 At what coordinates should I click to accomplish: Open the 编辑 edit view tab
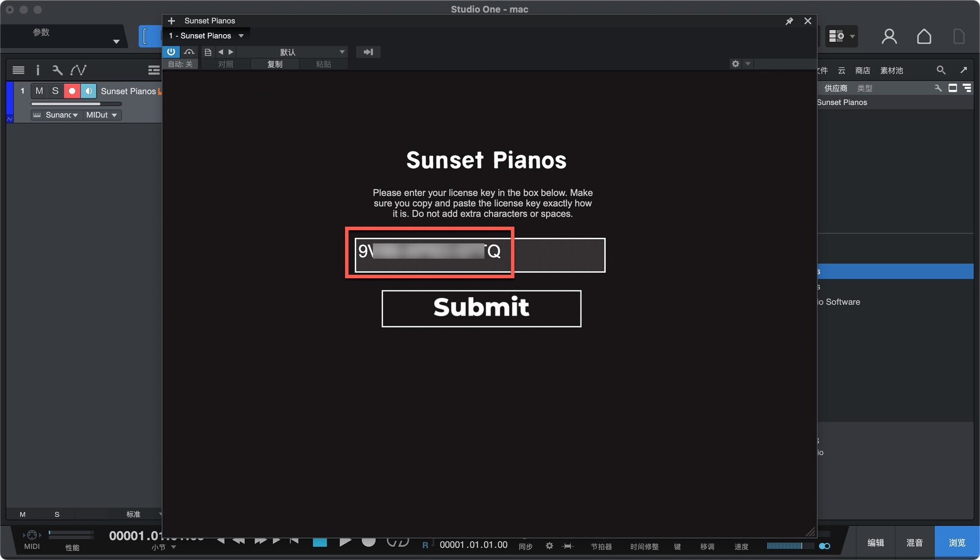click(875, 543)
